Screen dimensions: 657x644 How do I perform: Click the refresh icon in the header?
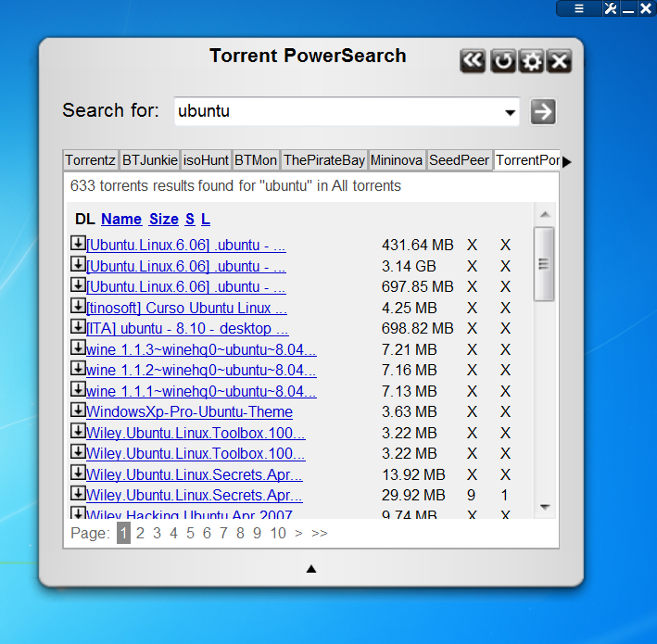[503, 61]
